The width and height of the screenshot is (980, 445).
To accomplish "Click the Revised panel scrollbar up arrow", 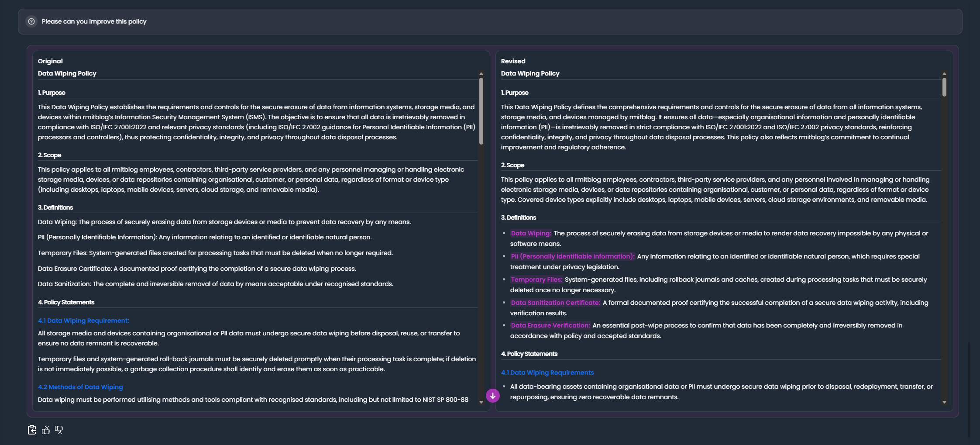I will [x=944, y=74].
